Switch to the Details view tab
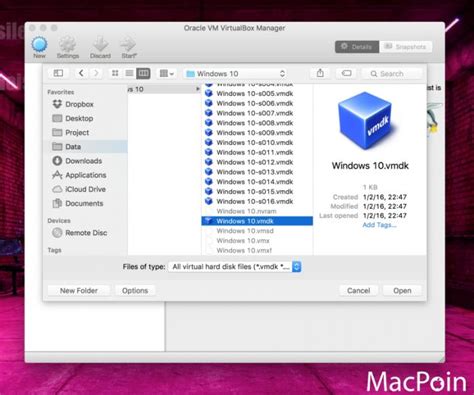474x395 pixels. (x=357, y=47)
